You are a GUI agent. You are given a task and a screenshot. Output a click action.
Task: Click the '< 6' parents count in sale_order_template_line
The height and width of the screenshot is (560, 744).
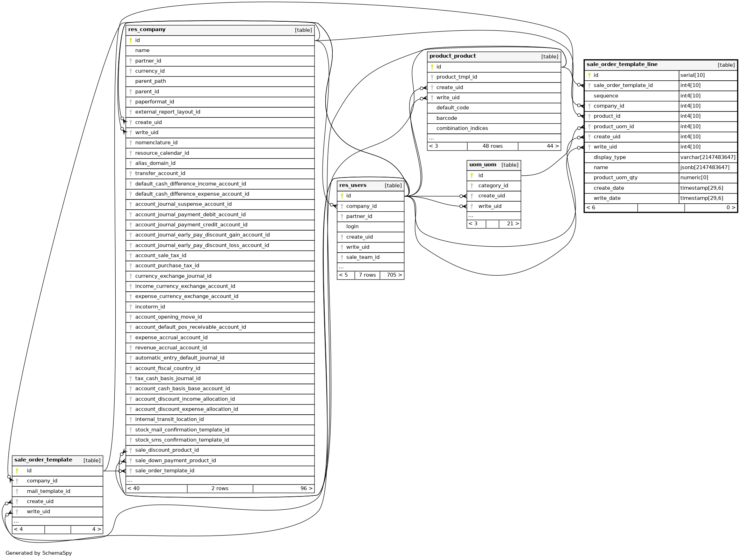591,208
